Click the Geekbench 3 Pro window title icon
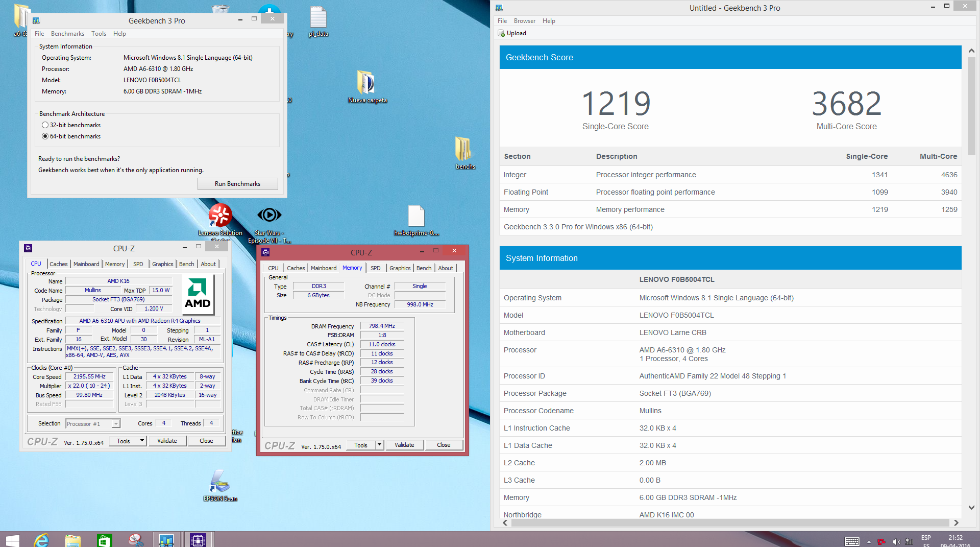This screenshot has height=547, width=980. click(36, 20)
